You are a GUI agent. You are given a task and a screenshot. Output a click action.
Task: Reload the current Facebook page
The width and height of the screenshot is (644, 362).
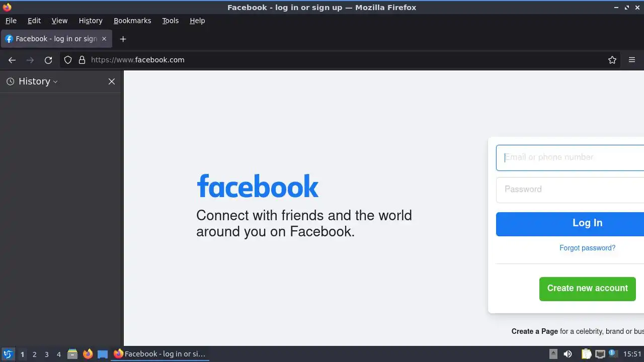pyautogui.click(x=48, y=60)
